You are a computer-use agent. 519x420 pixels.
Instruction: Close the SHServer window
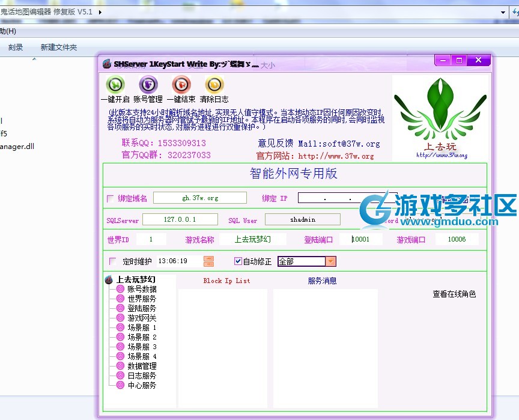point(478,60)
